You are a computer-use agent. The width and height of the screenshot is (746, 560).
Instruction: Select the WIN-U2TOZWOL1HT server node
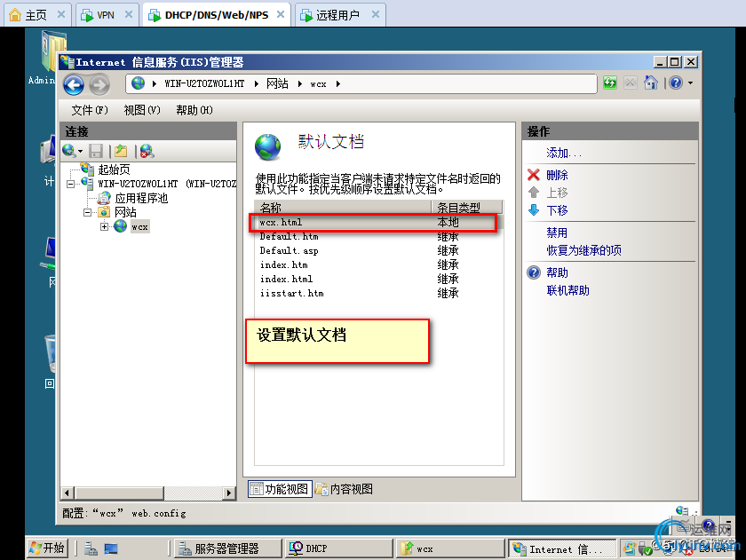coord(167,184)
